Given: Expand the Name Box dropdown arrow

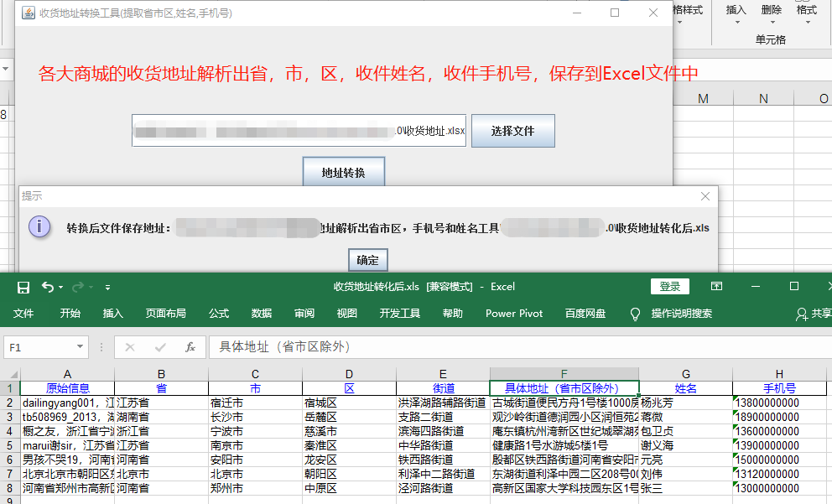Looking at the screenshot, I should (x=81, y=346).
